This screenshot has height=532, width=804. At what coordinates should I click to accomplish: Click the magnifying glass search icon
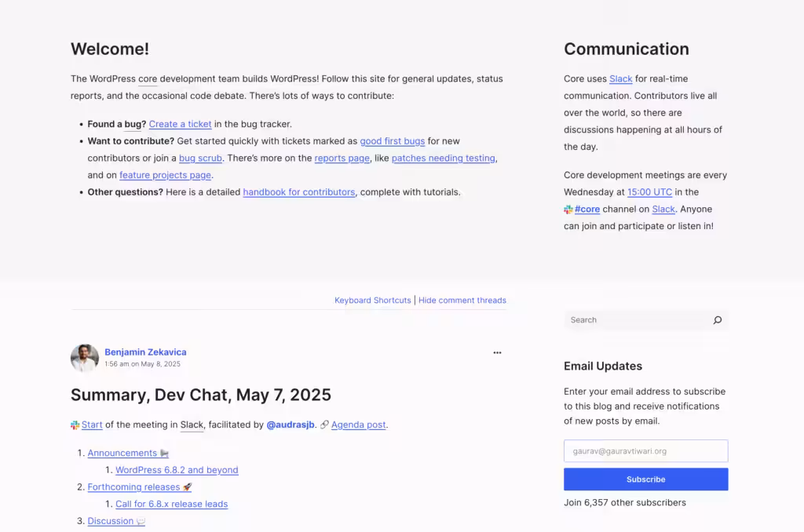(717, 320)
